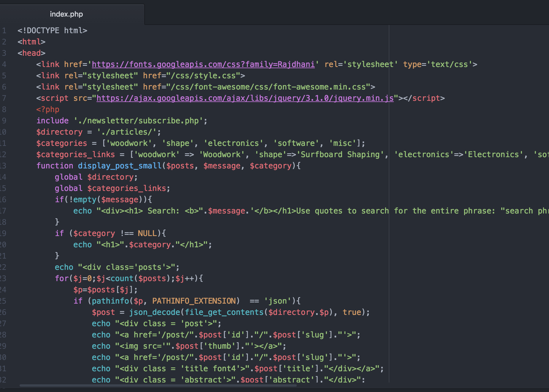
Task: Click the jQuery googleapis script URL
Action: pyautogui.click(x=245, y=98)
